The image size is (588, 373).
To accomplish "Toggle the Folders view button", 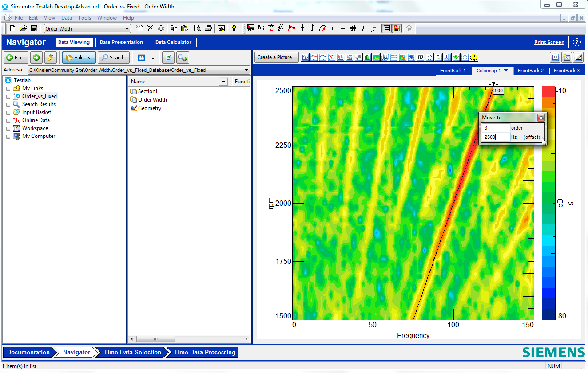I will click(x=79, y=58).
